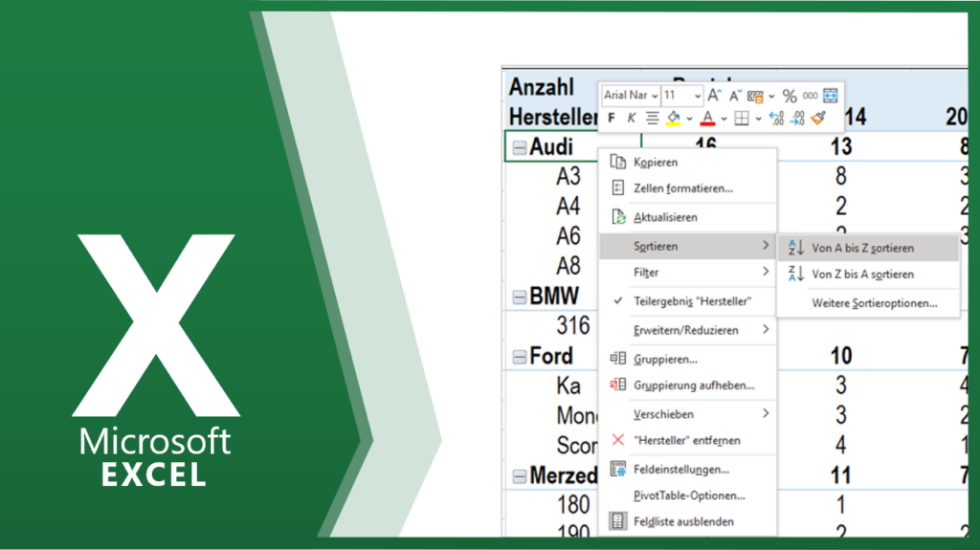Screen dimensions: 980x550
Task: Increase font size with the larger A icon
Action: [714, 96]
